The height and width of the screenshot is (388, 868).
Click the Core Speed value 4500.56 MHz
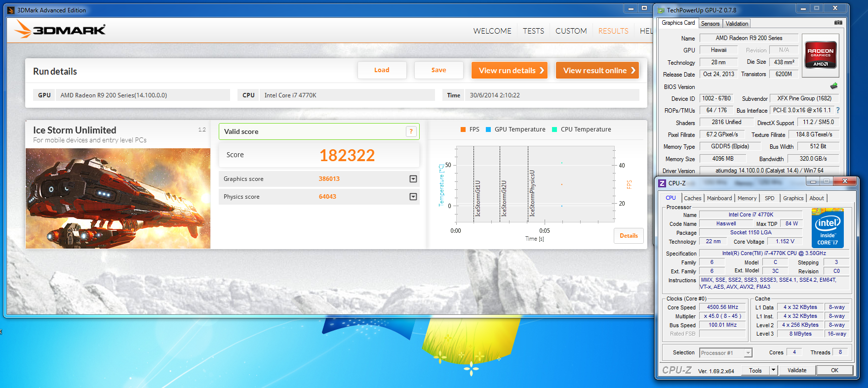[722, 307]
